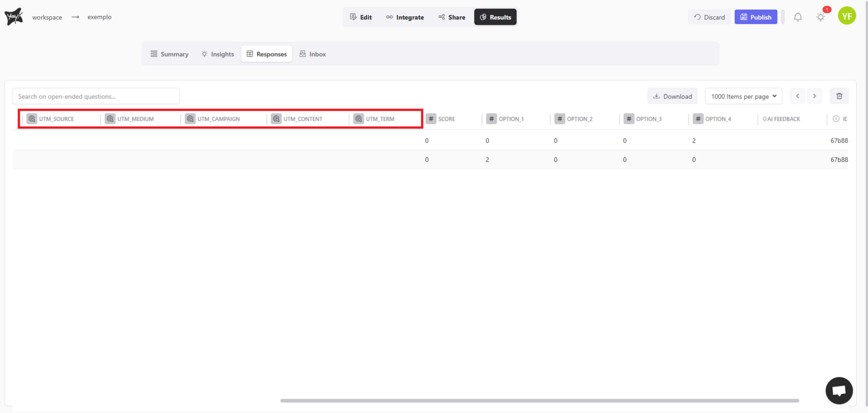Open the notifications bell
Viewport: 868px width, 413px height.
pos(797,17)
